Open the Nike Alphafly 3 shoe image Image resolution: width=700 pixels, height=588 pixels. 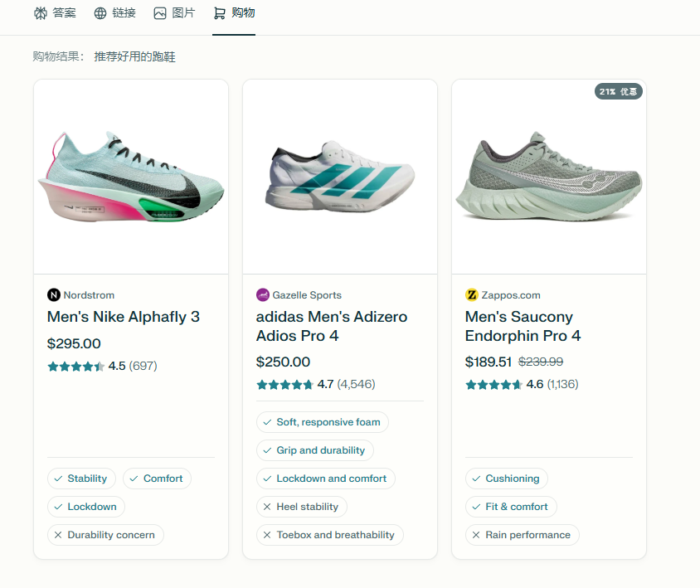pyautogui.click(x=131, y=177)
